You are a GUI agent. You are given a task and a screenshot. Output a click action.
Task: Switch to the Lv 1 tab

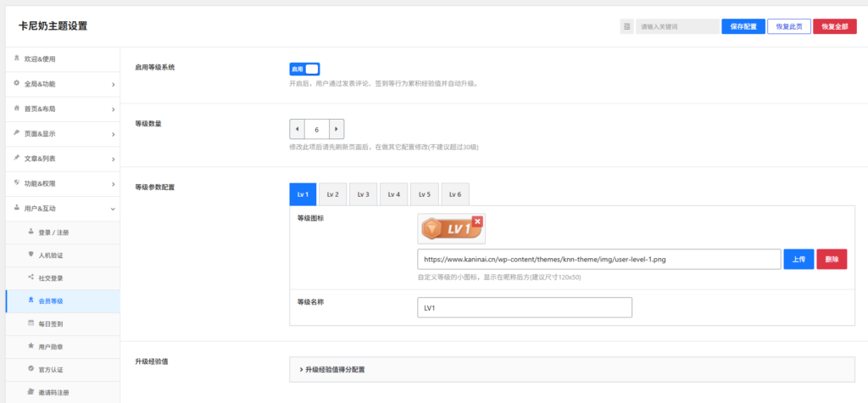coord(303,194)
